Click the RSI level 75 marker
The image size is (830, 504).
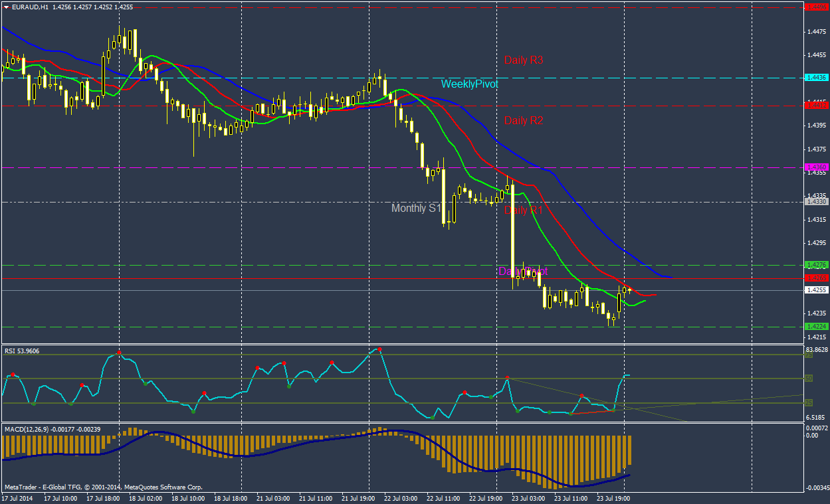pyautogui.click(x=809, y=355)
